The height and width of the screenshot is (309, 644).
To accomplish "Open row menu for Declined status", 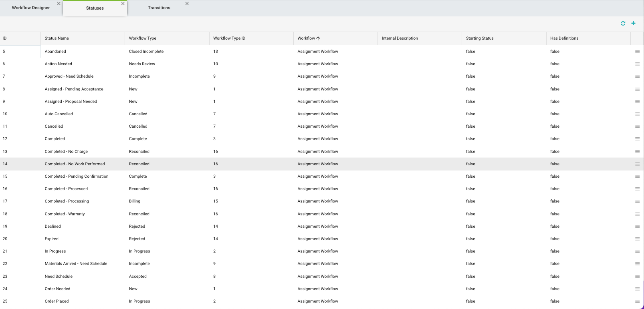I will 637,227.
